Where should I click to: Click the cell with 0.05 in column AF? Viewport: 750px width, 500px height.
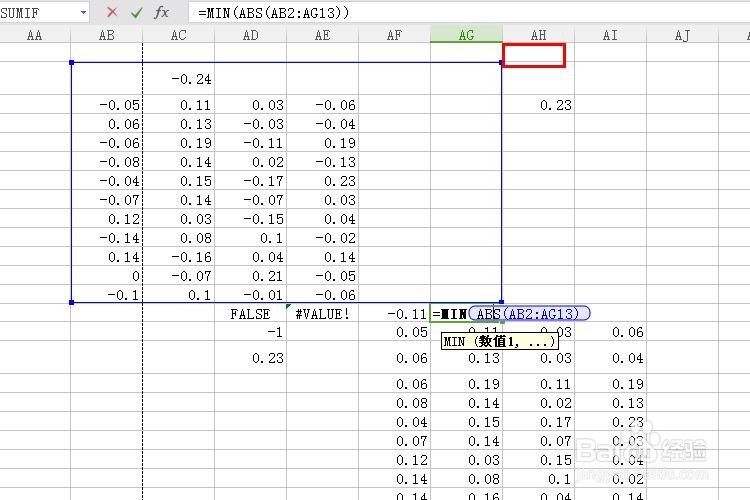[394, 332]
